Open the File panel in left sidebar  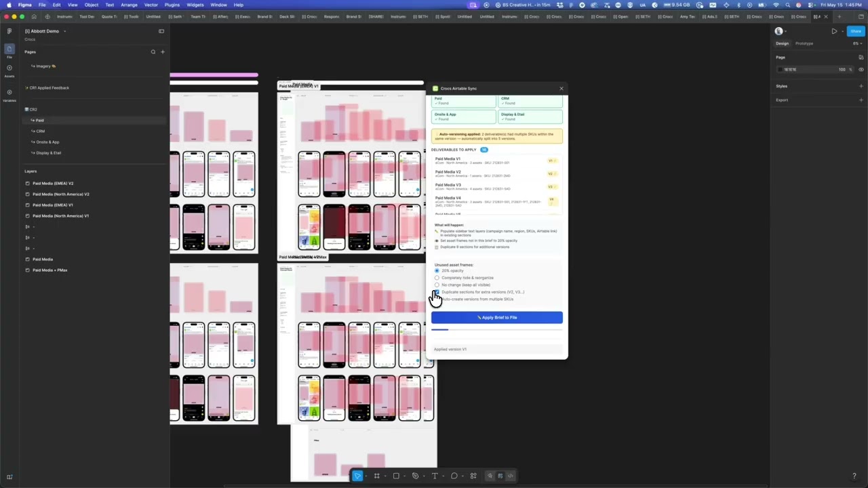click(x=9, y=51)
